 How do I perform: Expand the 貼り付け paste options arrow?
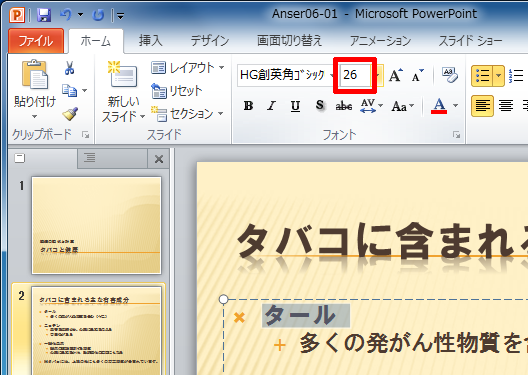point(35,116)
